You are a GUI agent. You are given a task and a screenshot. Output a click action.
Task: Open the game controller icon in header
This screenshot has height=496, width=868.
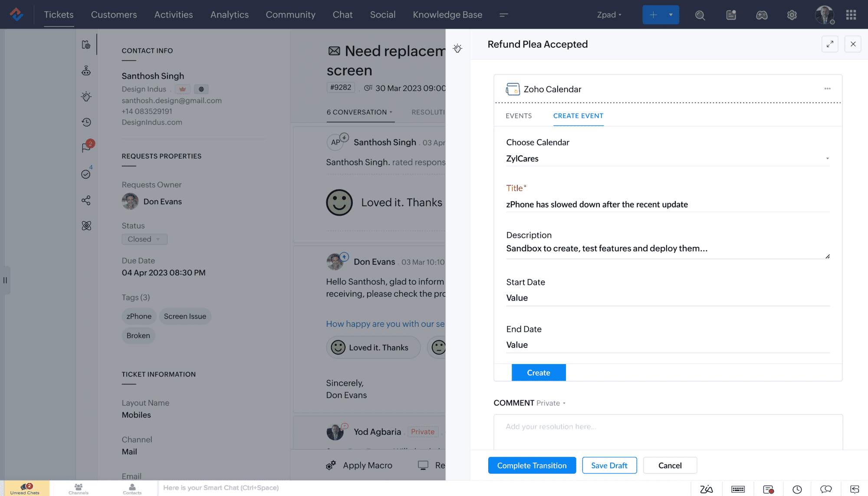762,15
